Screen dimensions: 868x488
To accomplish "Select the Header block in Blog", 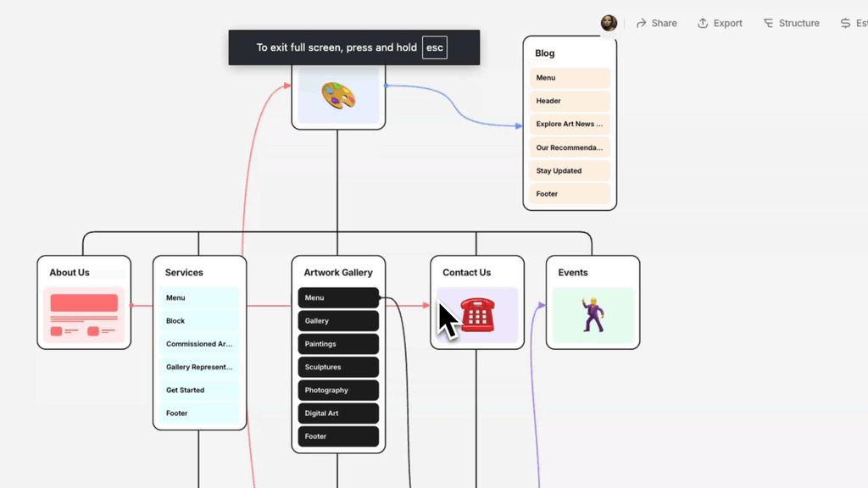I will tap(570, 102).
